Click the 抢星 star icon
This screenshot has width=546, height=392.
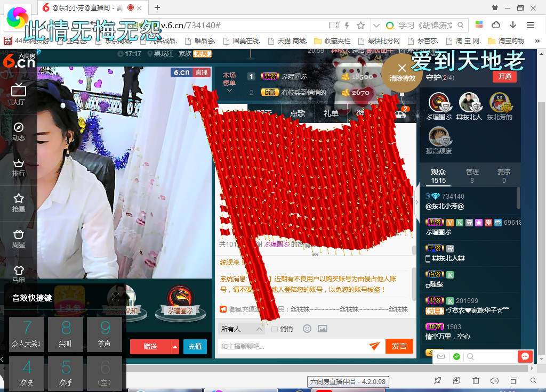[x=19, y=203]
